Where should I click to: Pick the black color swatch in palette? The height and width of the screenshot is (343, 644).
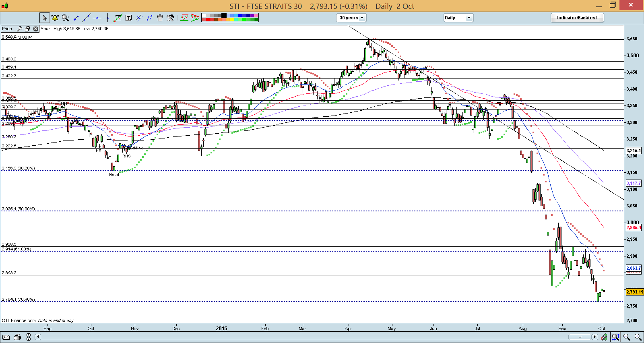pos(224,16)
